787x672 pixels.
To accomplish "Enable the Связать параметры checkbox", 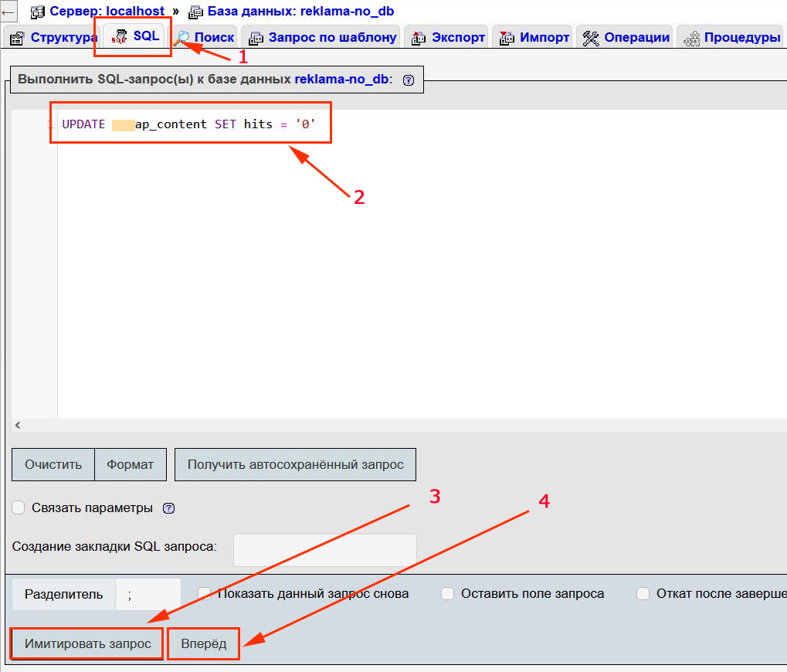I will tap(19, 507).
